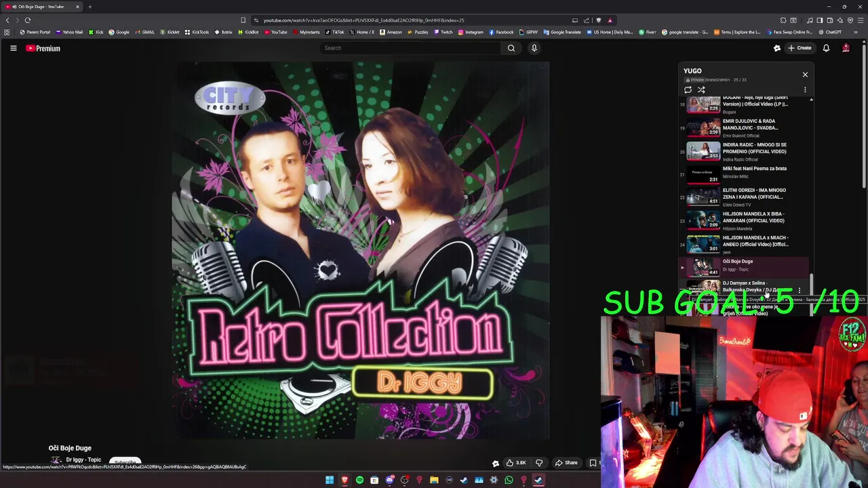868x488 pixels.
Task: Open GMAIL bookmark
Action: pyautogui.click(x=145, y=32)
